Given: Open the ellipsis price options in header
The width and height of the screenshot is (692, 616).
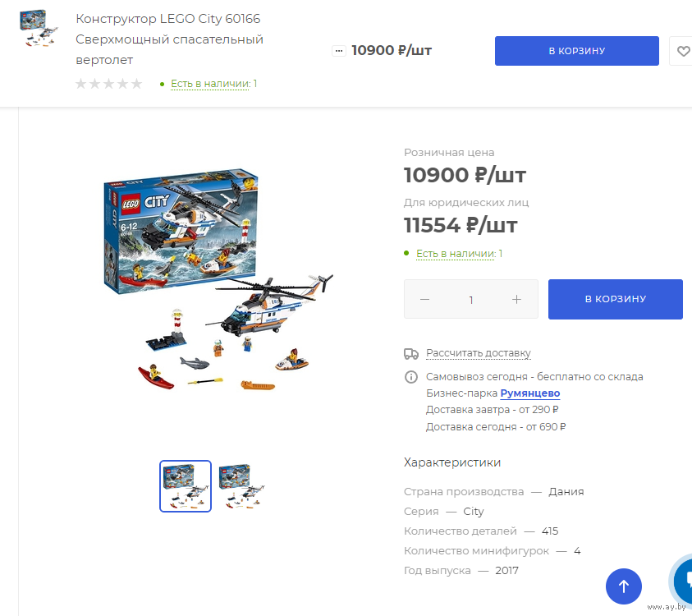Looking at the screenshot, I should pos(338,51).
